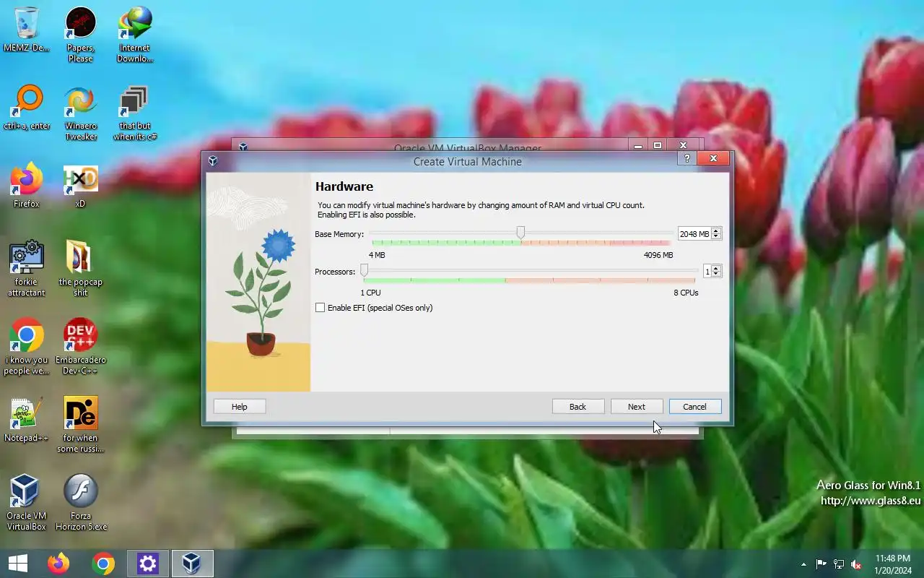Open the Embarcadero Dev-C++ desktop shortcut
Image resolution: width=924 pixels, height=578 pixels.
(80, 347)
